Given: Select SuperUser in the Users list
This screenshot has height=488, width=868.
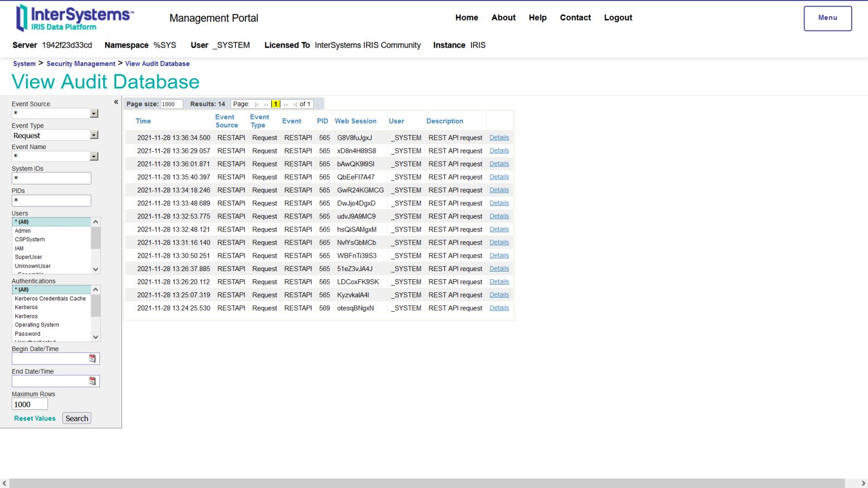Looking at the screenshot, I should coord(29,257).
